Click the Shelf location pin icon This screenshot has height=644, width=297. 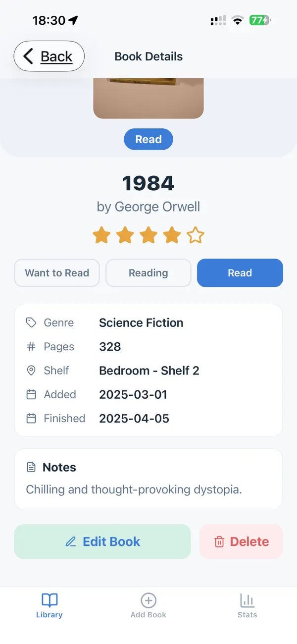(31, 370)
